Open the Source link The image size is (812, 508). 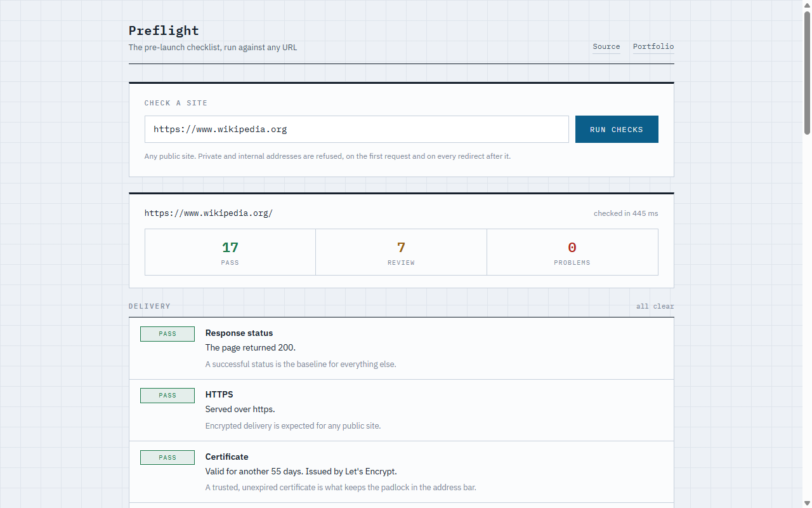606,46
